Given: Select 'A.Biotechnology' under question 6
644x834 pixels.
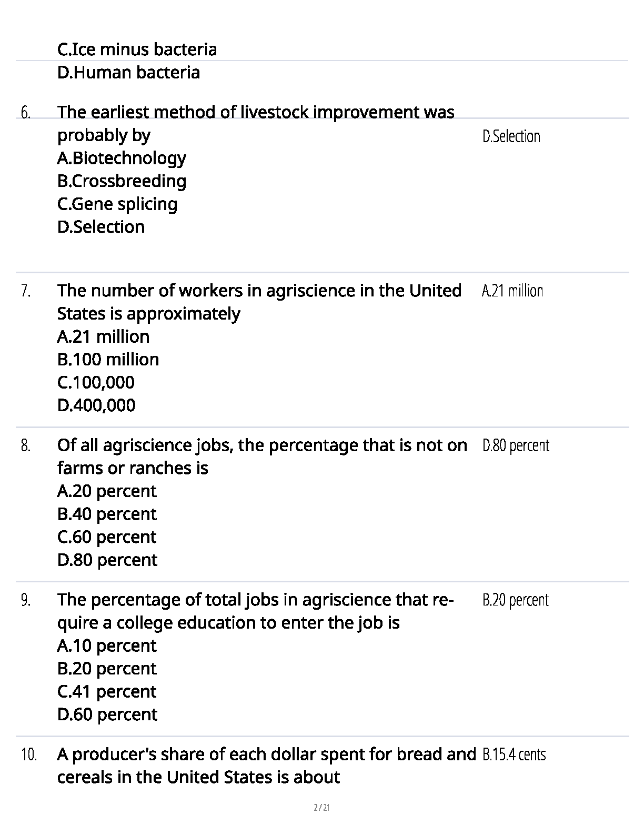Looking at the screenshot, I should tap(122, 158).
